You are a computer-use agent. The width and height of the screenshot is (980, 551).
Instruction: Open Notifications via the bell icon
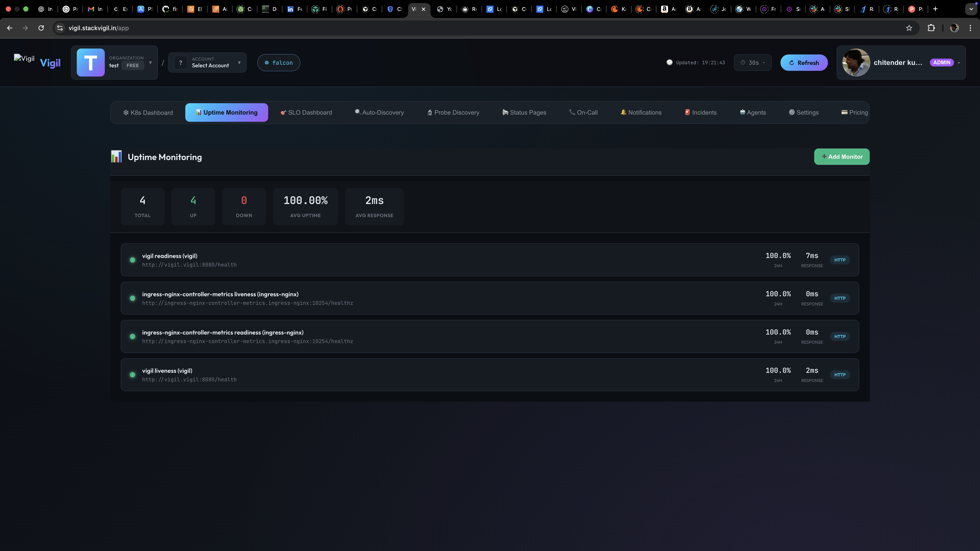tap(623, 112)
